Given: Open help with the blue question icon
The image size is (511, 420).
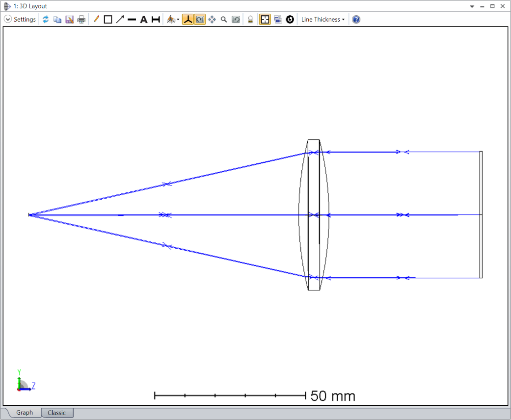Looking at the screenshot, I should coord(356,20).
